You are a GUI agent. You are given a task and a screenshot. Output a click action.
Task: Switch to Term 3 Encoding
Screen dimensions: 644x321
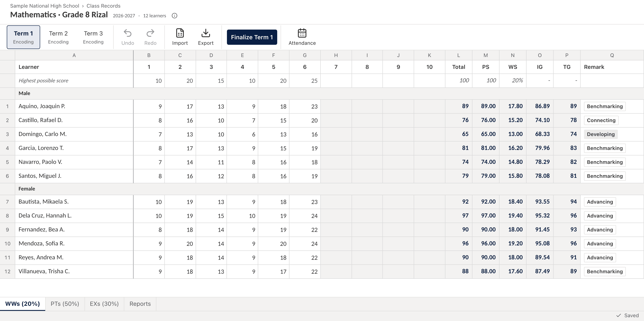(93, 37)
